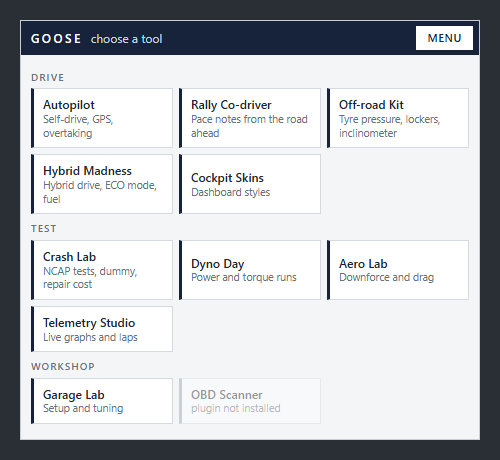Open the Crash Lab tool
500x460 pixels.
click(102, 270)
